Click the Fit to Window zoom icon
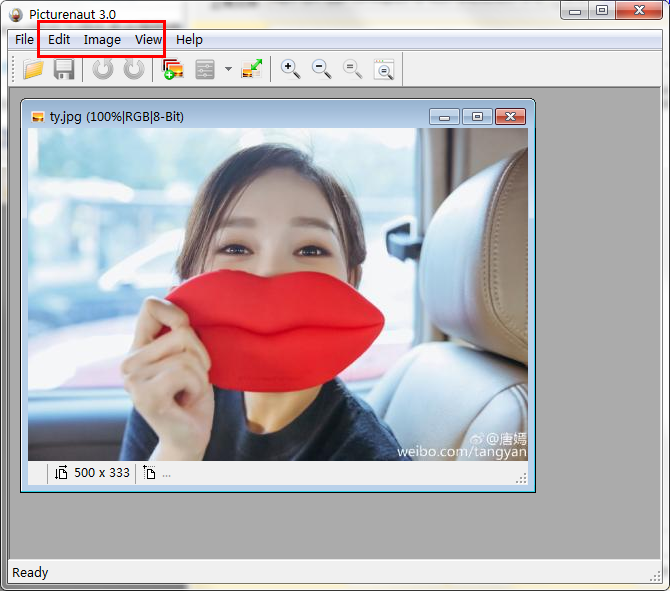The height and width of the screenshot is (591, 670). (384, 69)
